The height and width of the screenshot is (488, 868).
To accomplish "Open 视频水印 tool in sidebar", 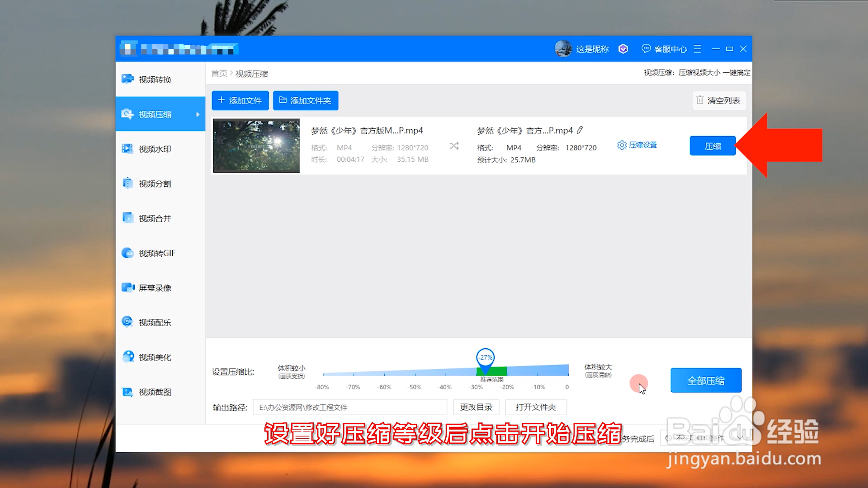I will (155, 149).
